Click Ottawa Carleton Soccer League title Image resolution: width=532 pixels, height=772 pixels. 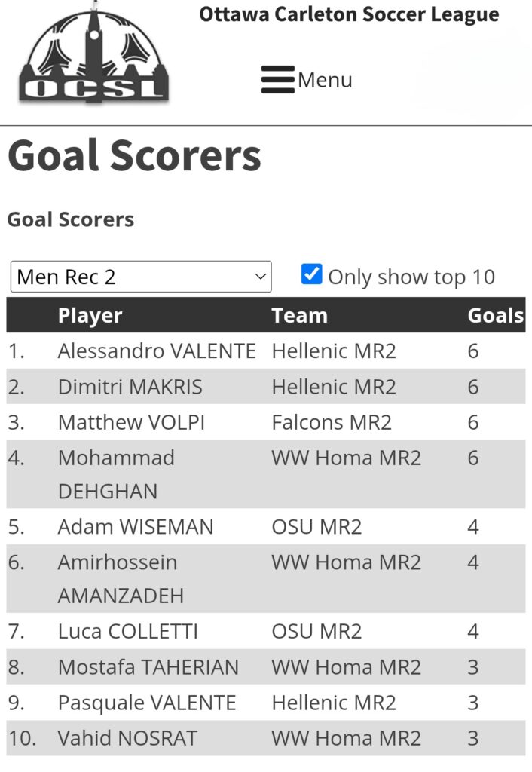point(349,15)
